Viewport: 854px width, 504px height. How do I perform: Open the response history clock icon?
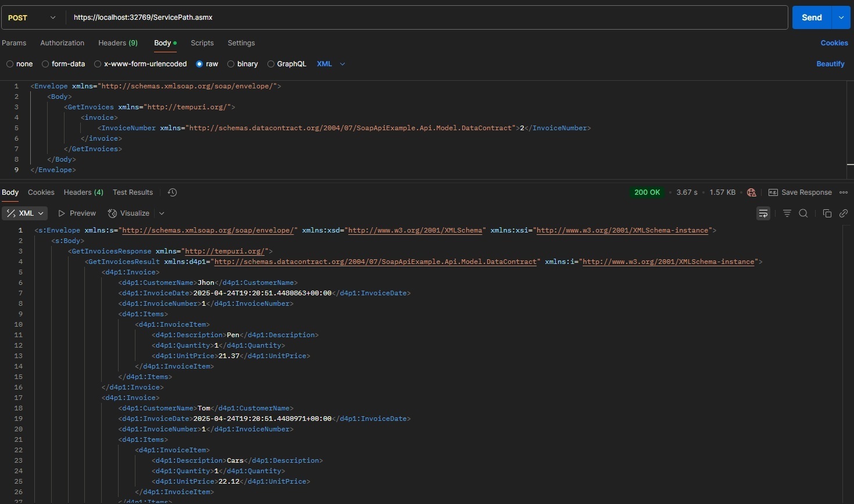click(172, 192)
